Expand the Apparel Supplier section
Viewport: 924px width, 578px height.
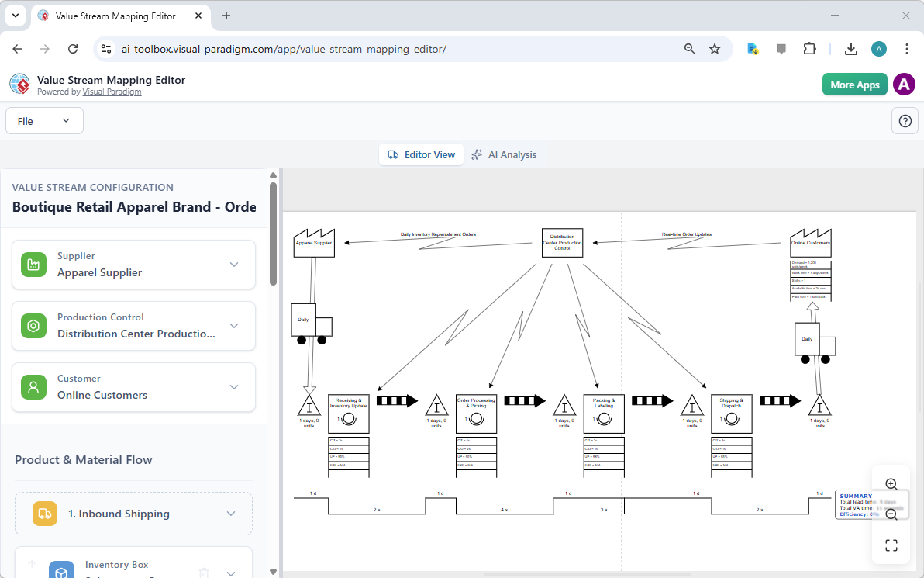[x=234, y=264]
